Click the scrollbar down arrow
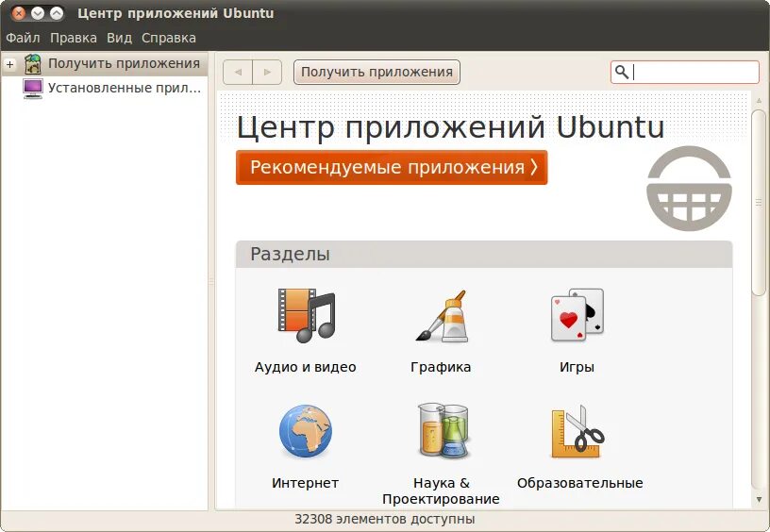This screenshot has height=532, width=770. (759, 500)
